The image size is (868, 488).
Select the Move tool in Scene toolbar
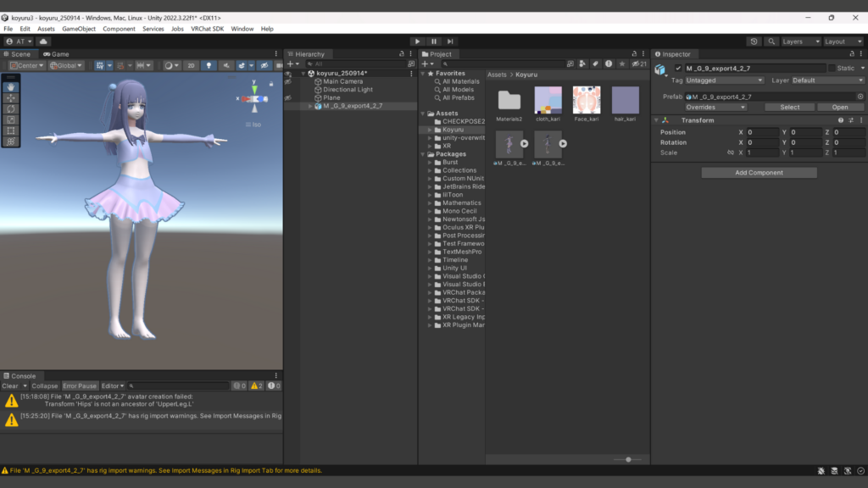point(11,97)
